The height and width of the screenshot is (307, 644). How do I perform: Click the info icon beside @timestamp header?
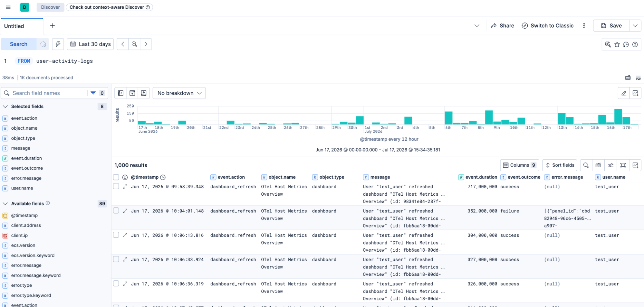point(125,177)
